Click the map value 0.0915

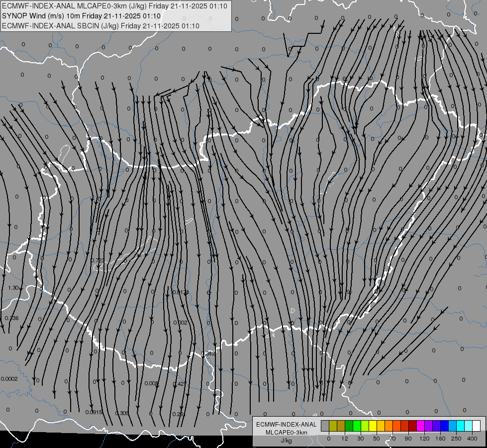(94, 412)
